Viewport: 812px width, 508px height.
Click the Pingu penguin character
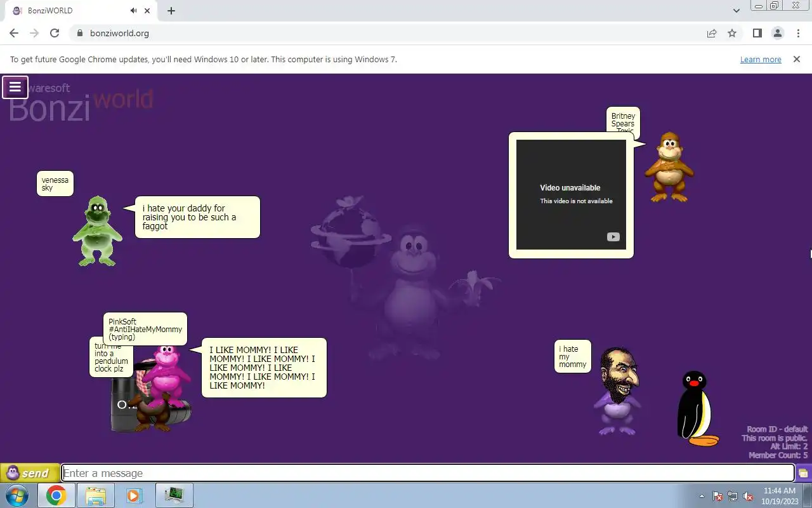point(697,408)
